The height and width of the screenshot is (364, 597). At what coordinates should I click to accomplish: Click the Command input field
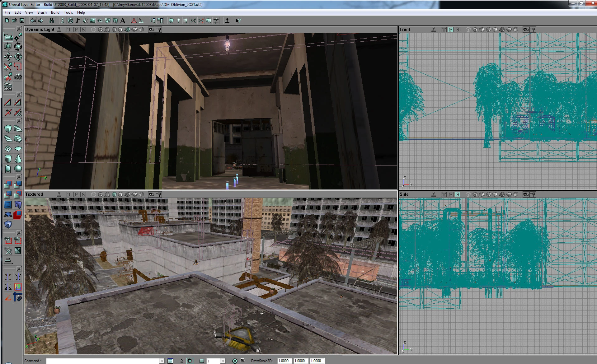[x=103, y=361]
